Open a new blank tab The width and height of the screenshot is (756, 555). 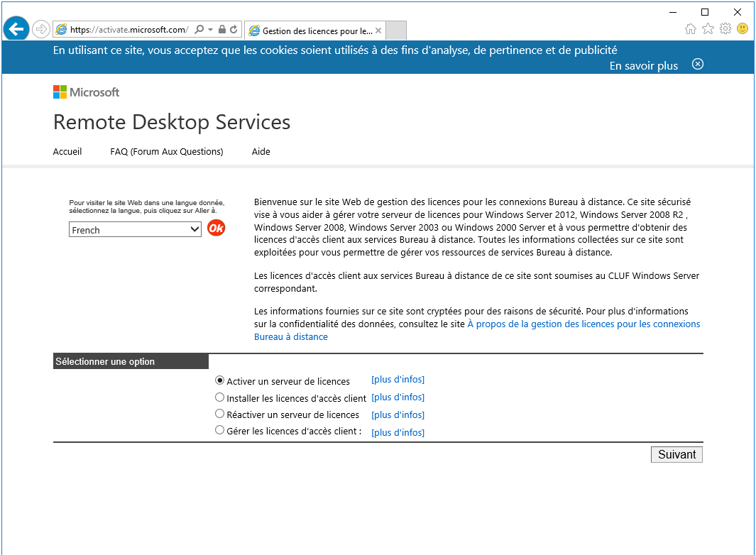pyautogui.click(x=396, y=31)
